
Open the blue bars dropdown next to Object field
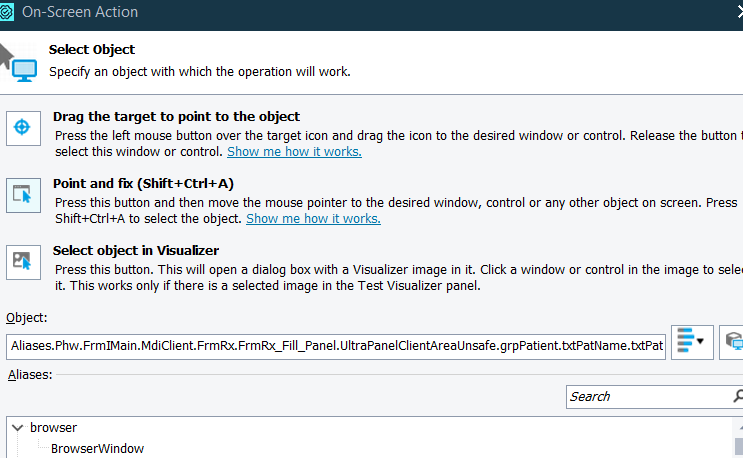[x=689, y=341]
